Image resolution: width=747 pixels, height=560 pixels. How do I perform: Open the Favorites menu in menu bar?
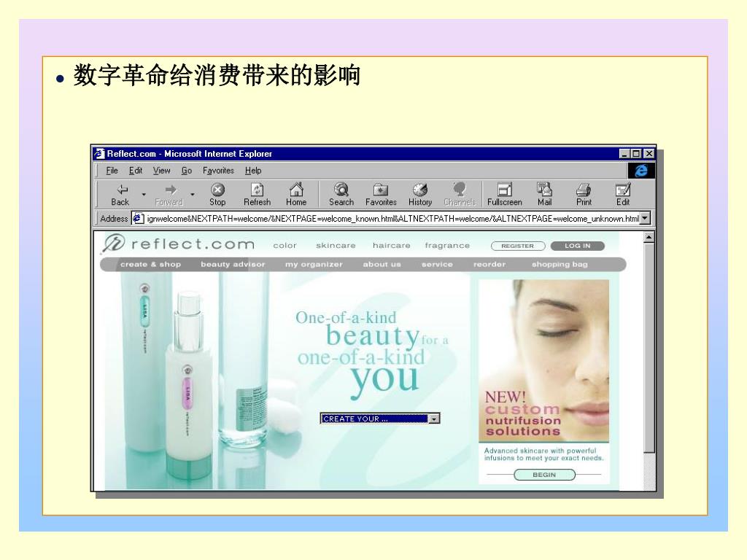[218, 171]
